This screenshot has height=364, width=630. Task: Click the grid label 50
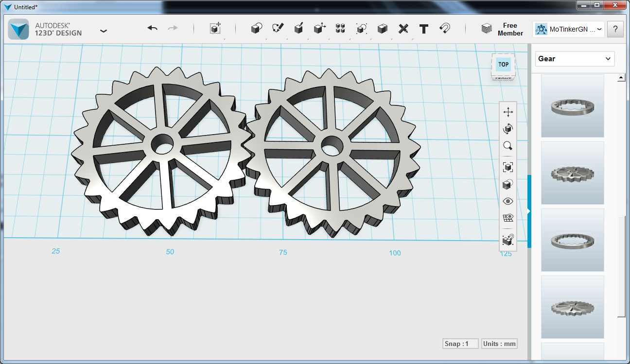pyautogui.click(x=170, y=252)
